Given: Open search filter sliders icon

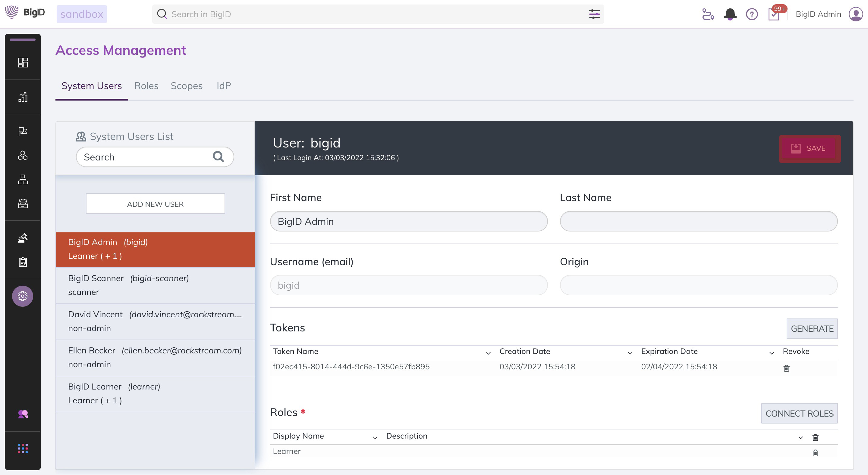Looking at the screenshot, I should pos(594,14).
